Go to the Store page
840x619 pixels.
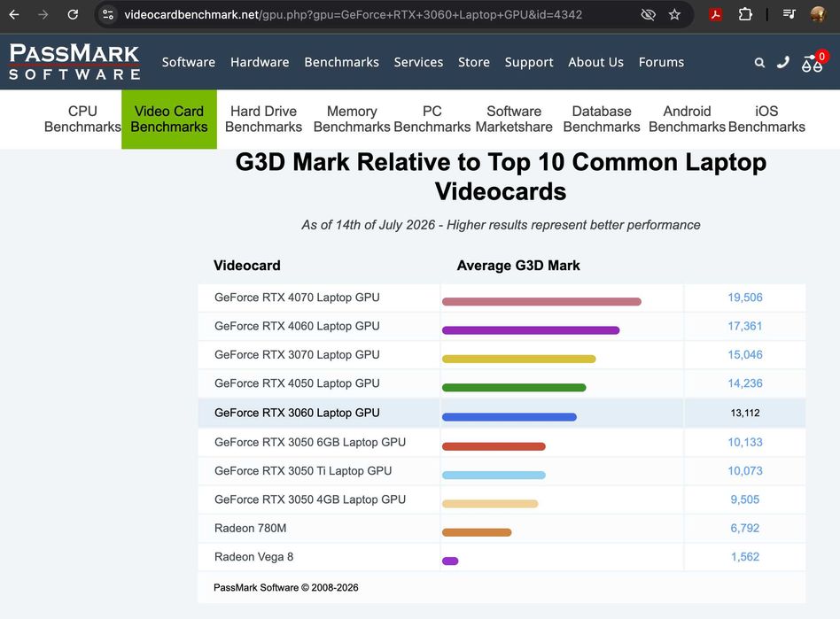coord(474,62)
